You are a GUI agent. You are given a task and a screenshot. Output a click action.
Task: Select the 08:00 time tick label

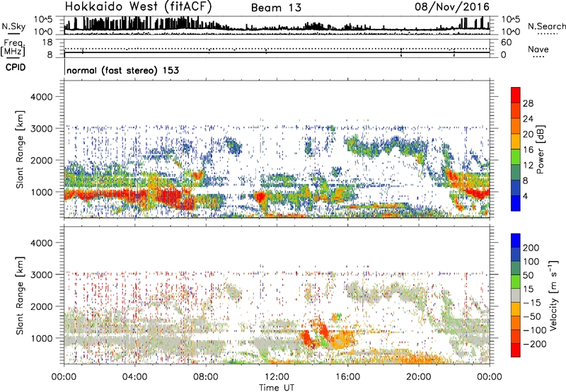point(205,377)
